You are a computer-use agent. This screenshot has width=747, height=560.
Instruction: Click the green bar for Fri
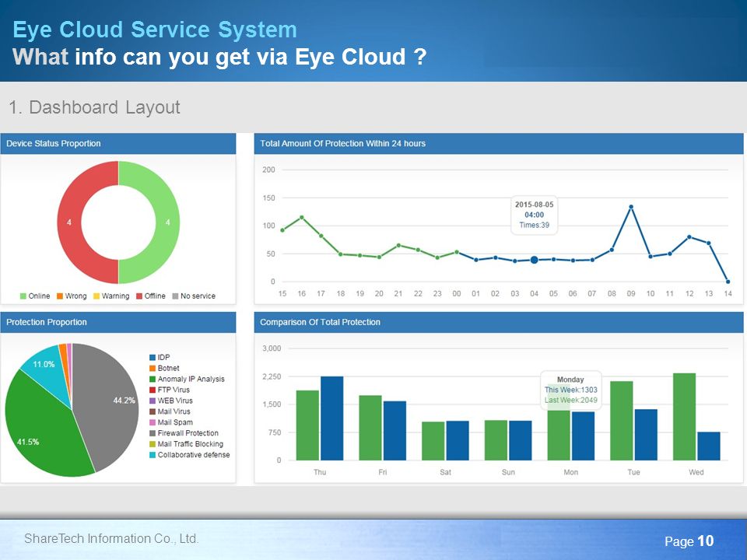(x=370, y=428)
